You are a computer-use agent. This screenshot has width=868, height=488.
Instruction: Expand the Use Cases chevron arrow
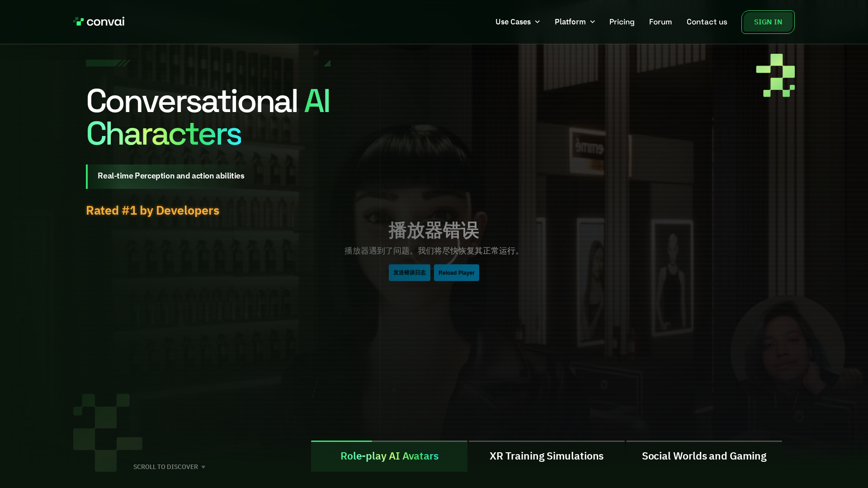[538, 22]
